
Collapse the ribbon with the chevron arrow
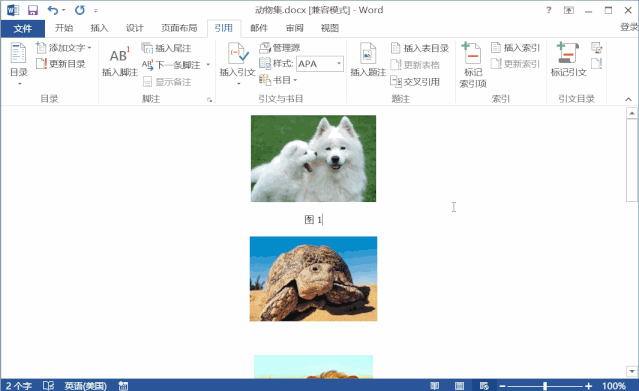[x=628, y=99]
